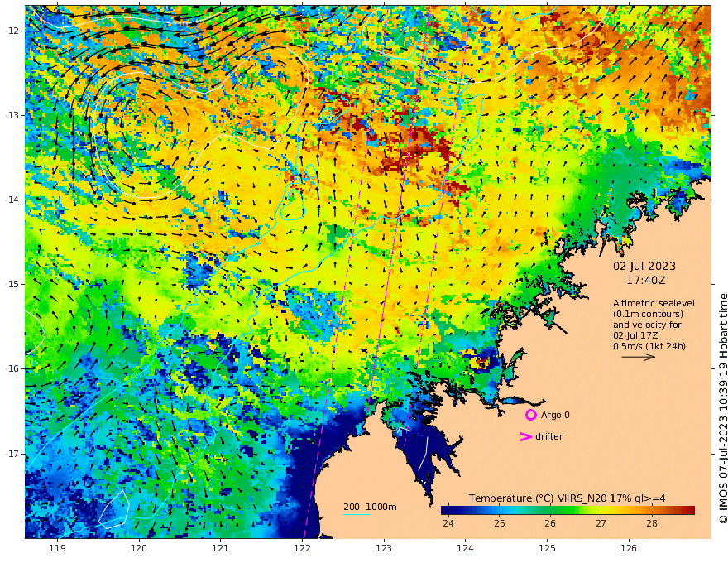
Task: Click the white polygon contour near 120E, 17.7S
Action: pos(114,509)
